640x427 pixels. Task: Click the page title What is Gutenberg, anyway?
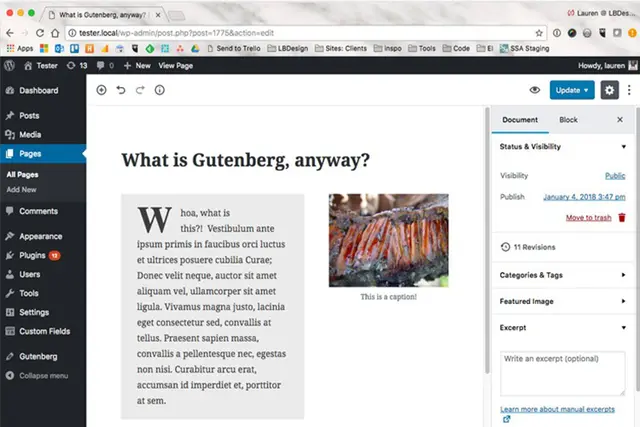245,160
